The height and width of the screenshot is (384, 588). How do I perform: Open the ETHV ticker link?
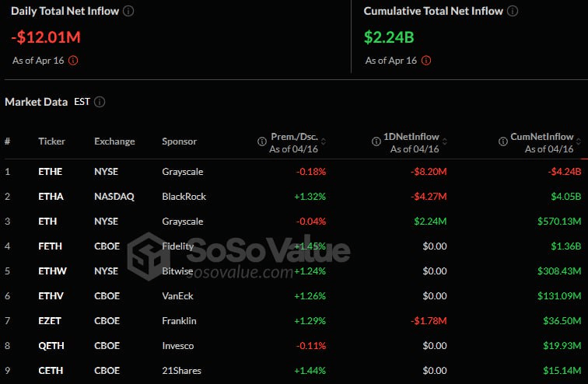click(x=51, y=296)
